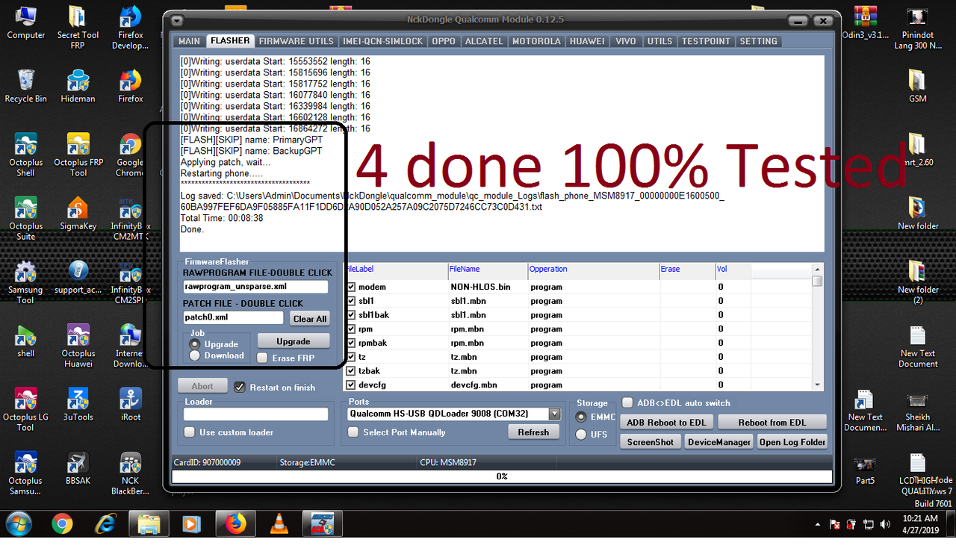Switch to TESTPOINT tab
The image size is (956, 560).
706,41
